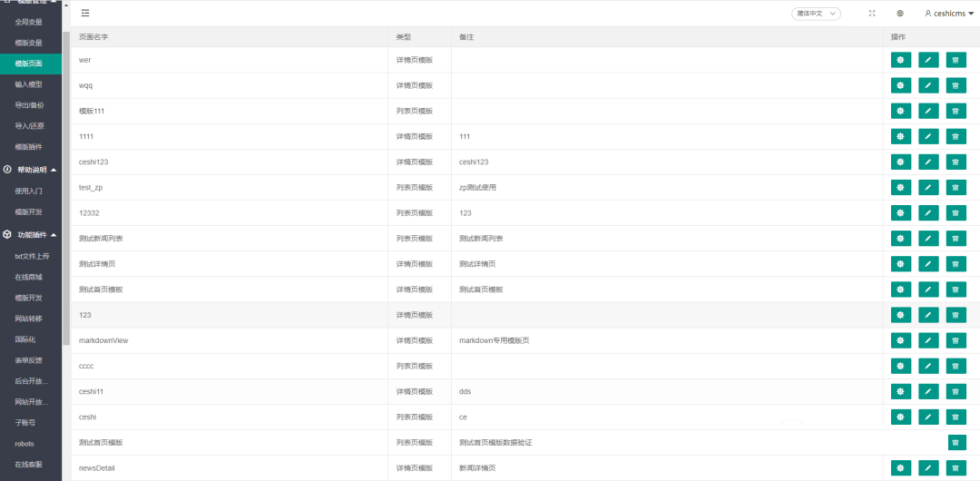980x481 pixels.
Task: Toggle the sidebar collapse icon
Action: coord(85,14)
